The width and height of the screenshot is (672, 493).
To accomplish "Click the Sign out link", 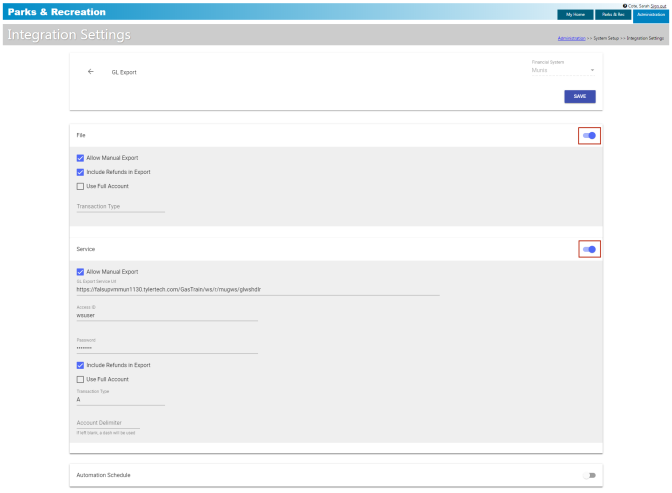I will [x=659, y=4].
